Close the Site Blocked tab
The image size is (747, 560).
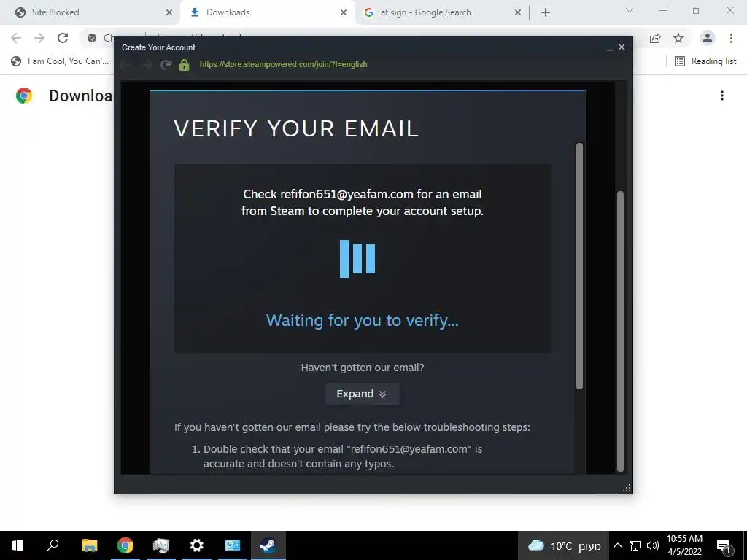(169, 12)
